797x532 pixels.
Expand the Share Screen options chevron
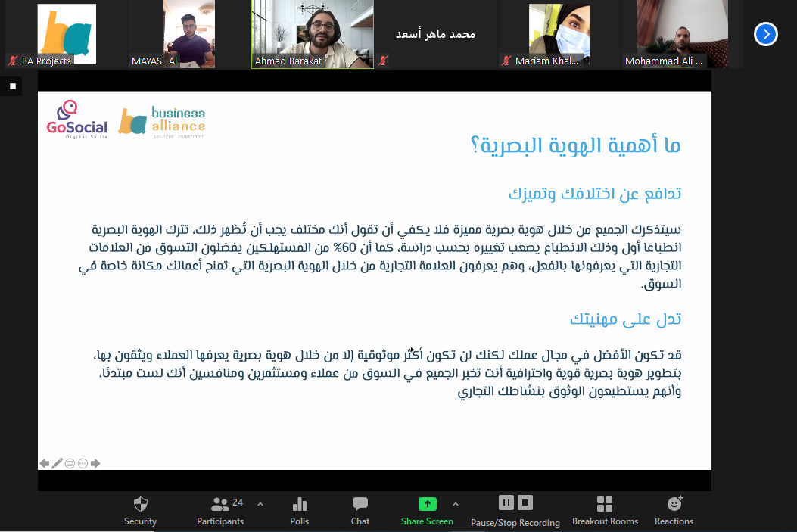[x=456, y=503]
